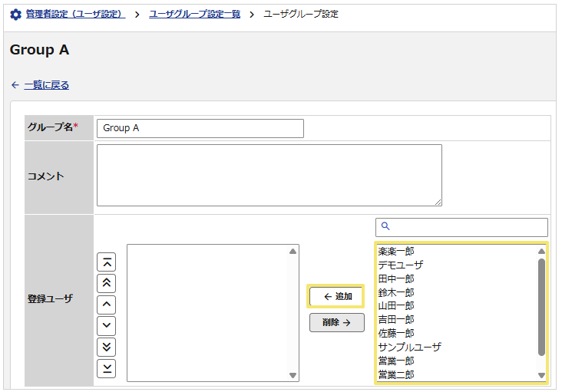Click the user search field with magnifier
This screenshot has width=562, height=392.
click(461, 227)
